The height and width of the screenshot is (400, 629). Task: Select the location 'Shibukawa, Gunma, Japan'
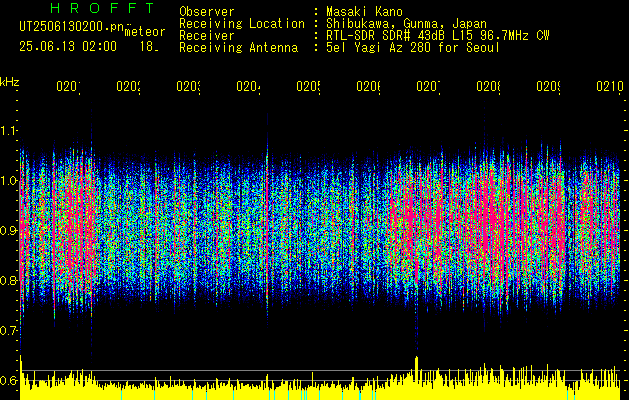[x=406, y=24]
